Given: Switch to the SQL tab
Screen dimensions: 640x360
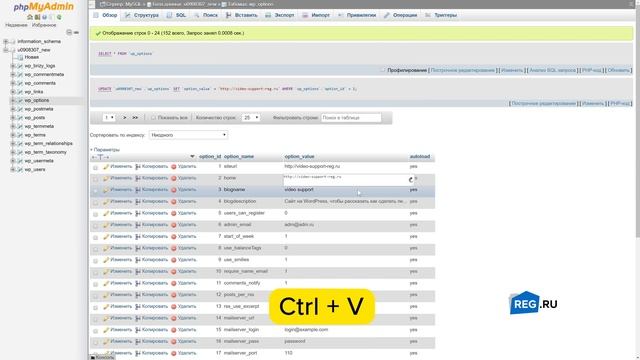Looking at the screenshot, I should 176,15.
